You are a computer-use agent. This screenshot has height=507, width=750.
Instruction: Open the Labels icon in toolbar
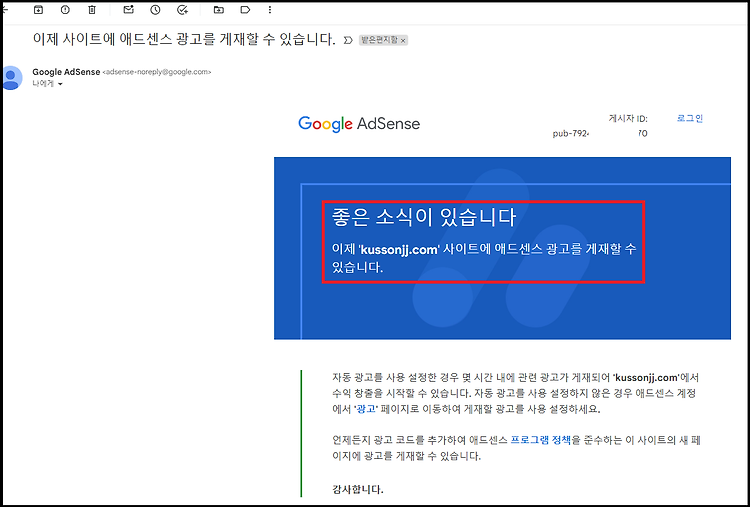245,10
